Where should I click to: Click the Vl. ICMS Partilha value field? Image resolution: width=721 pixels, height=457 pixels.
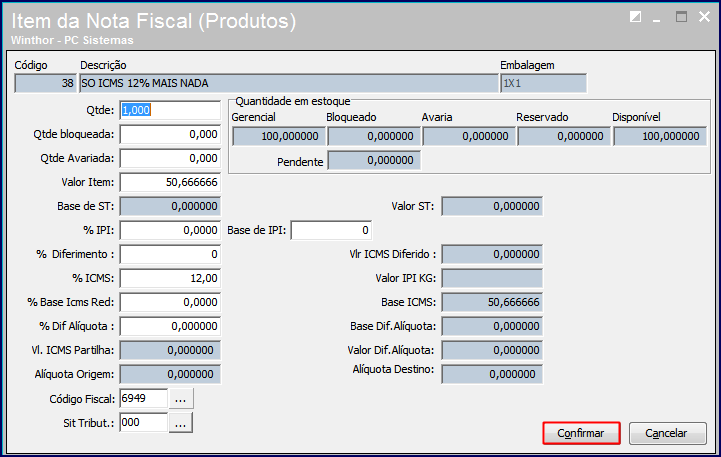(x=170, y=350)
